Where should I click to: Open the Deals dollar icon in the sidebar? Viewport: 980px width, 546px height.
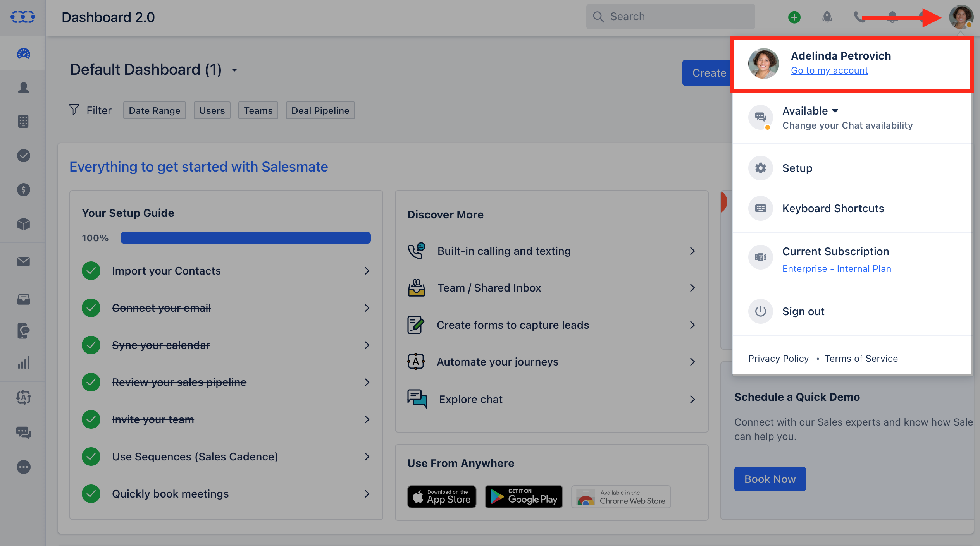[23, 189]
